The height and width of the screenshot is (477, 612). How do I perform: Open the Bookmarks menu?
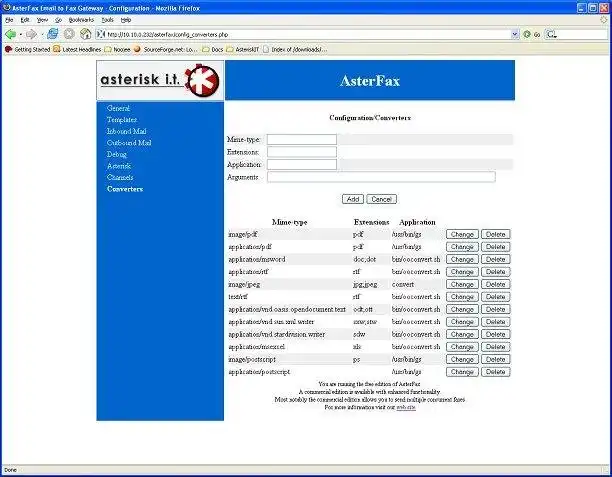click(81, 20)
